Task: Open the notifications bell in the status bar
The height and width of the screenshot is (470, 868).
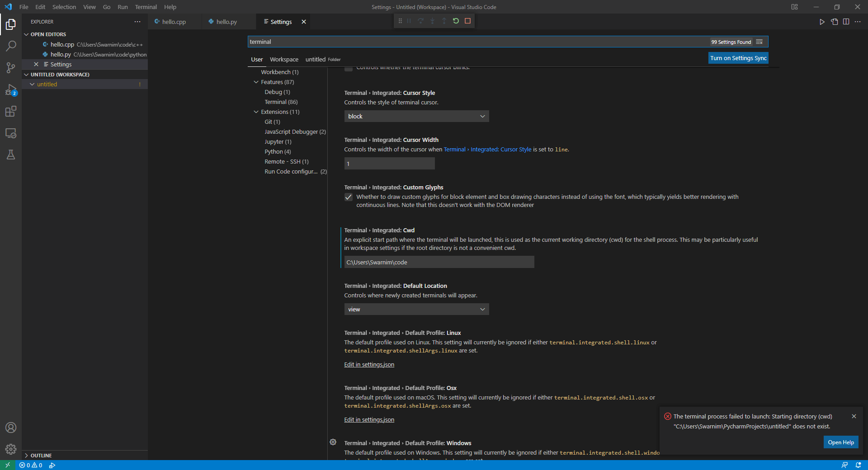Action: click(x=858, y=465)
